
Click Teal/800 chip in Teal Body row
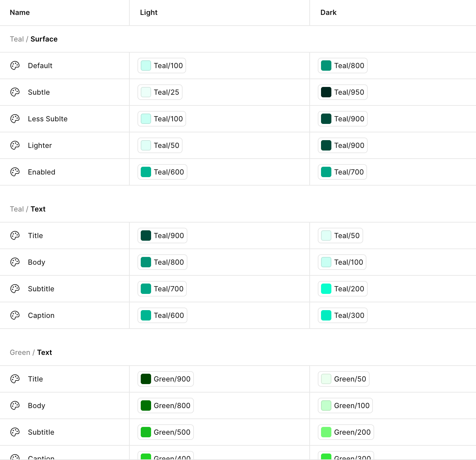coord(162,262)
